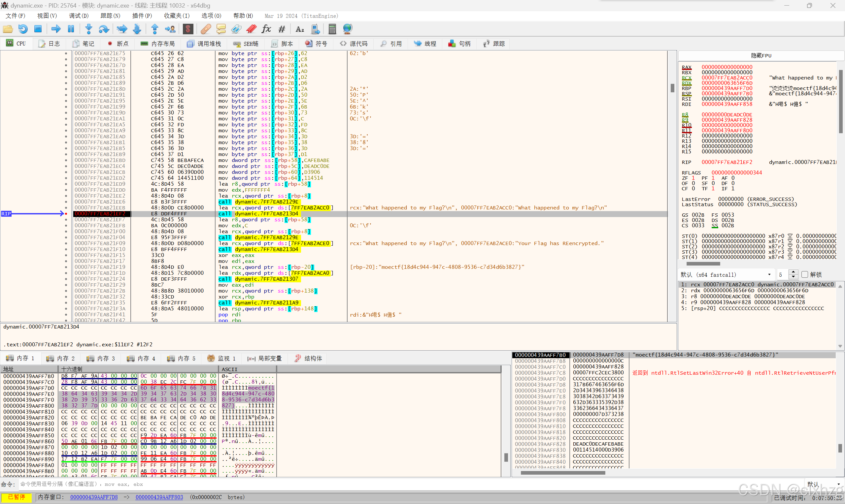Click the 隐藏FPU button
Screen dimensions: 845x504
point(761,56)
